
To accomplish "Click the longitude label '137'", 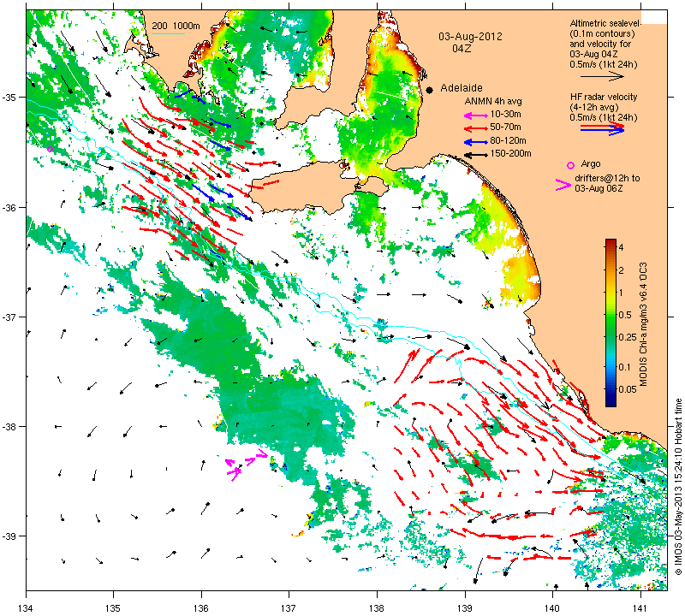I will (289, 608).
